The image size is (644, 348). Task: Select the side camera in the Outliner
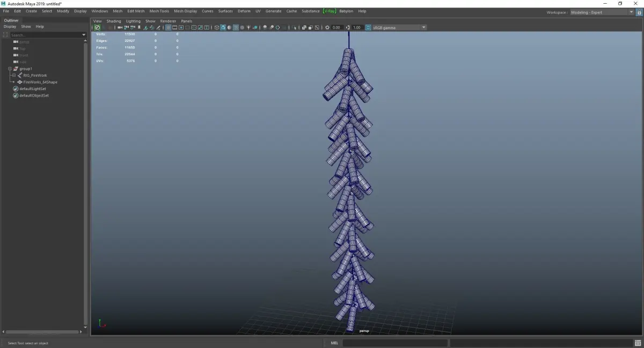pos(23,62)
